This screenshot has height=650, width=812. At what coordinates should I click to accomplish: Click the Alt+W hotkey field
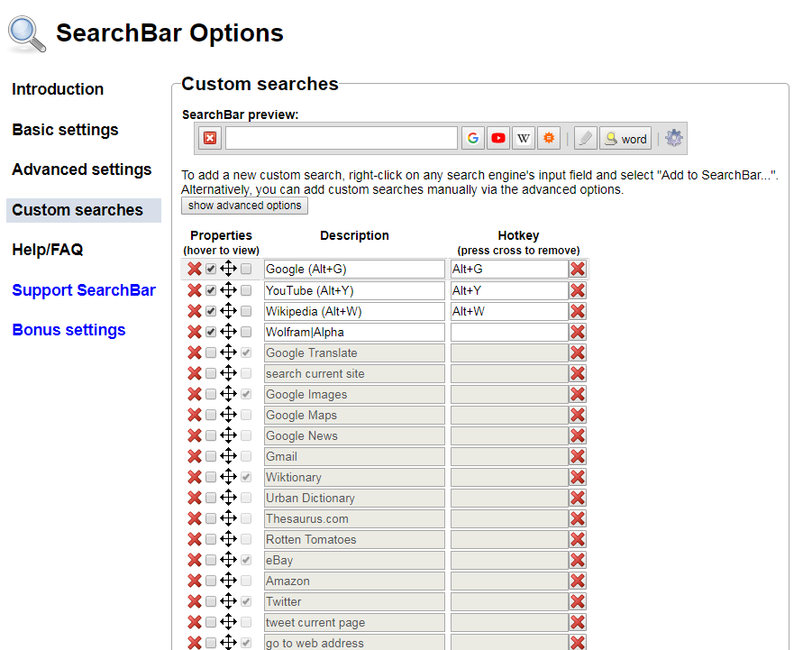pyautogui.click(x=509, y=311)
